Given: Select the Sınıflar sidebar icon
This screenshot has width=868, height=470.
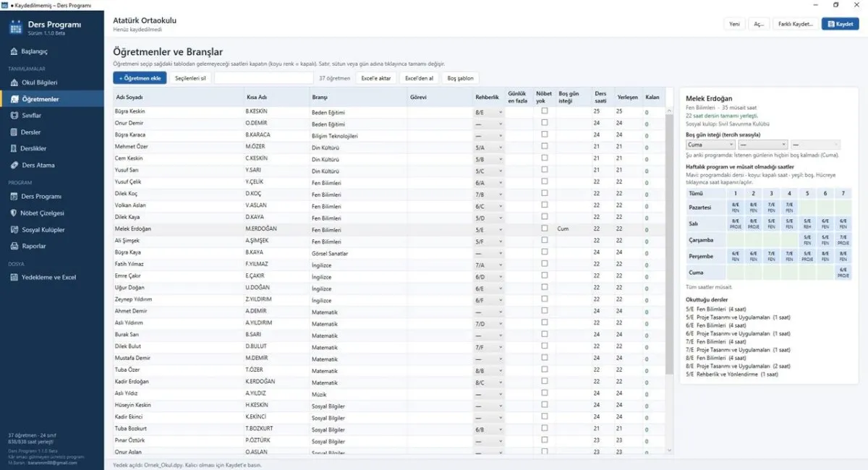Looking at the screenshot, I should 15,116.
